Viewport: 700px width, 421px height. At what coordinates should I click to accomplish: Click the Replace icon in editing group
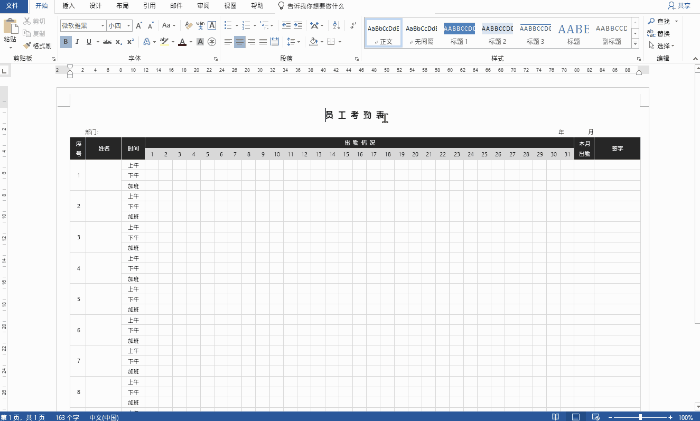coord(651,33)
